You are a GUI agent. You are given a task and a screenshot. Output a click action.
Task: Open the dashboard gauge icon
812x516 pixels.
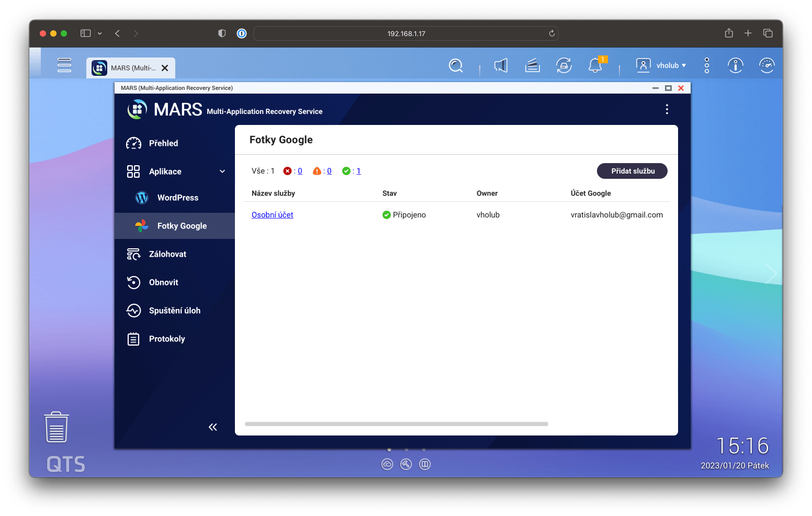pyautogui.click(x=766, y=65)
